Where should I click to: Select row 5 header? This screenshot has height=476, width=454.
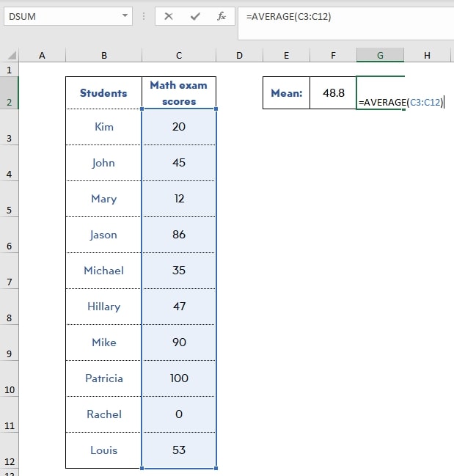[9, 199]
